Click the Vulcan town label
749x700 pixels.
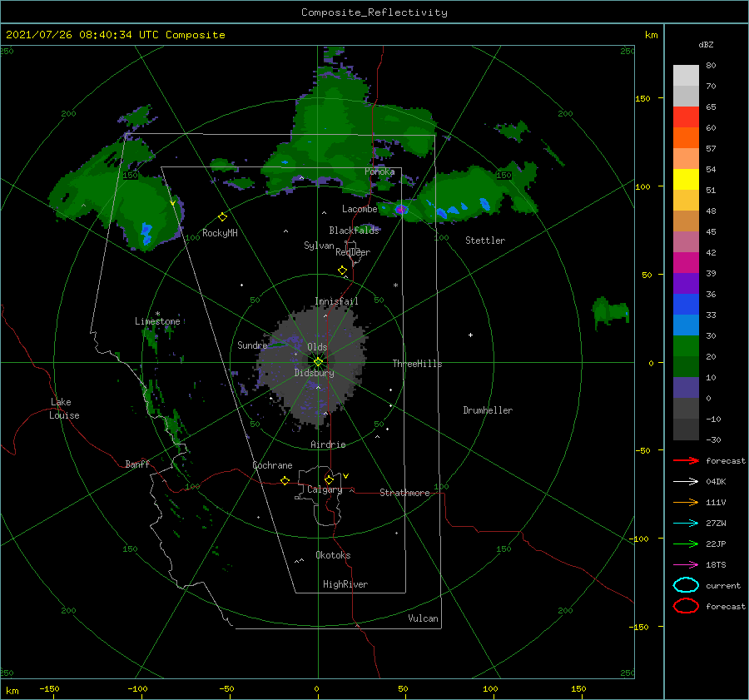click(424, 618)
